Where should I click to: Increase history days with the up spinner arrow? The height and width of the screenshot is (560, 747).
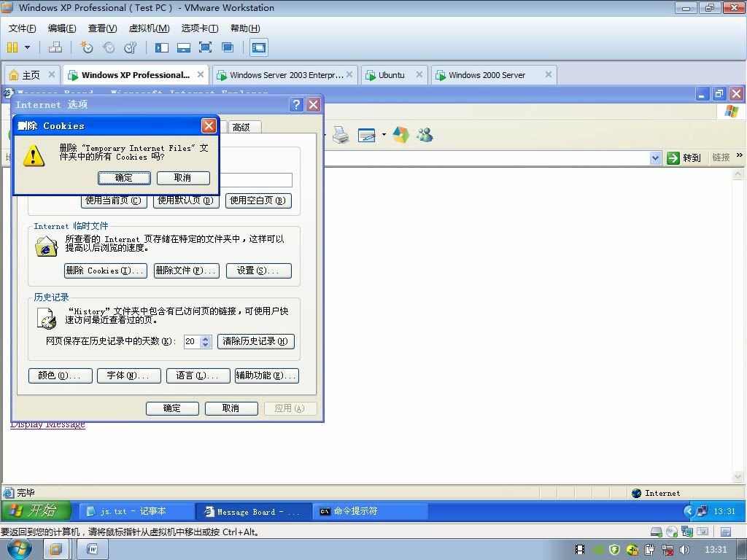pyautogui.click(x=205, y=338)
